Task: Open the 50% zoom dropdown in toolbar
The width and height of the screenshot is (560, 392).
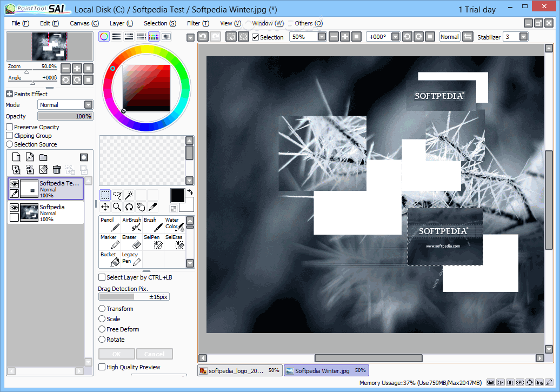Action: (x=322, y=37)
